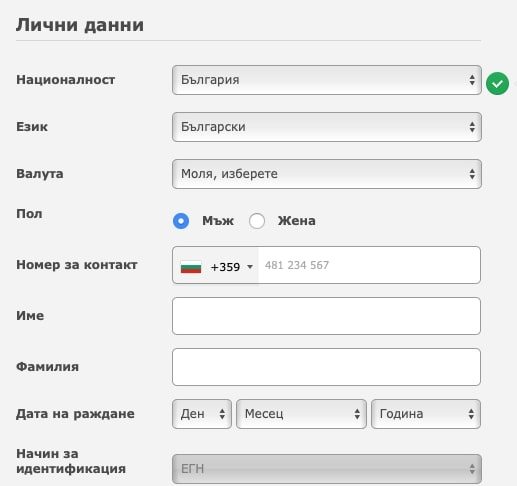Image resolution: width=517 pixels, height=486 pixels.
Task: Open the +359 country code arrow
Action: [250, 267]
